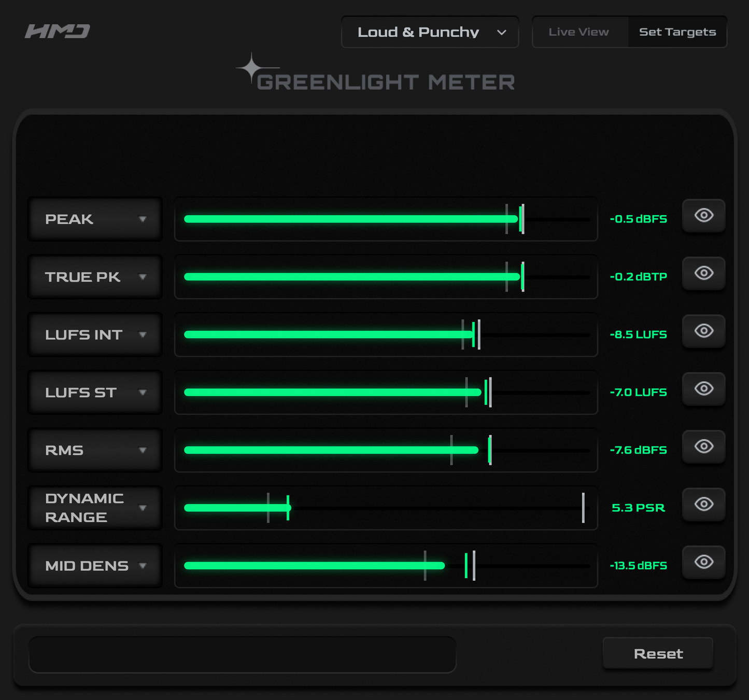749x700 pixels.
Task: Switch to the Set Targets tab
Action: point(677,32)
